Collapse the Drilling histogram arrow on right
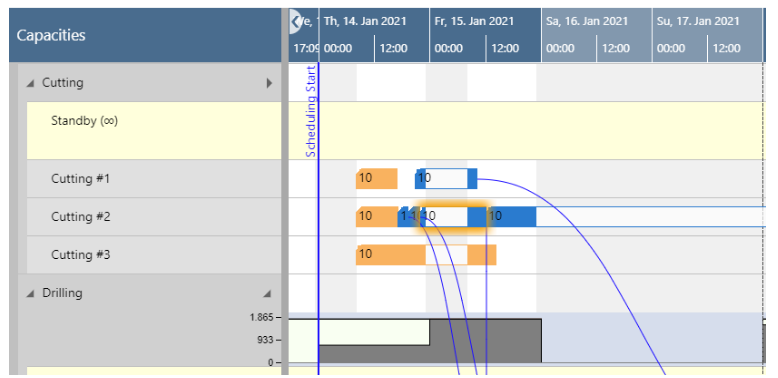The image size is (778, 378). 267,294
